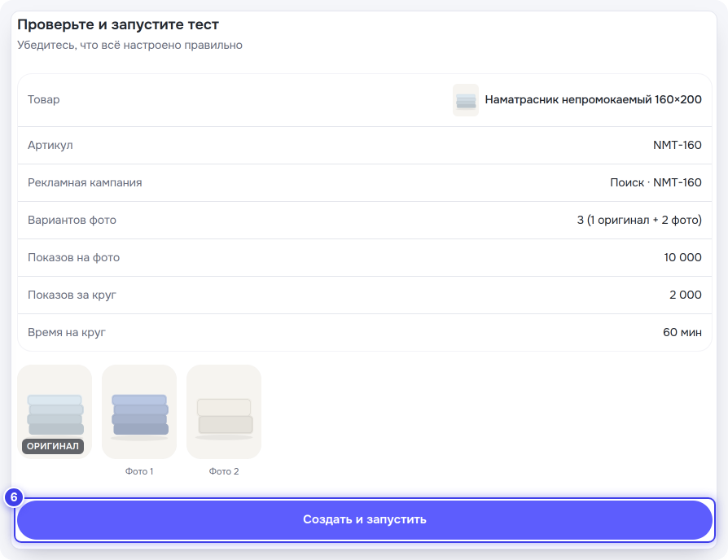Click the small product image beside Наматрасник
Viewport: 728px width, 560px height.
(x=466, y=100)
